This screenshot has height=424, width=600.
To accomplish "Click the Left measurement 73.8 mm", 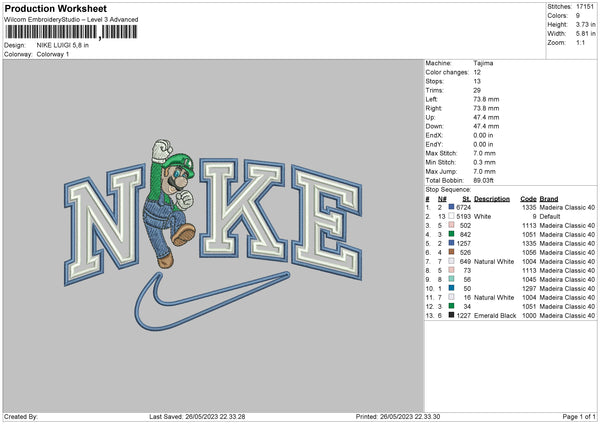I will point(486,99).
